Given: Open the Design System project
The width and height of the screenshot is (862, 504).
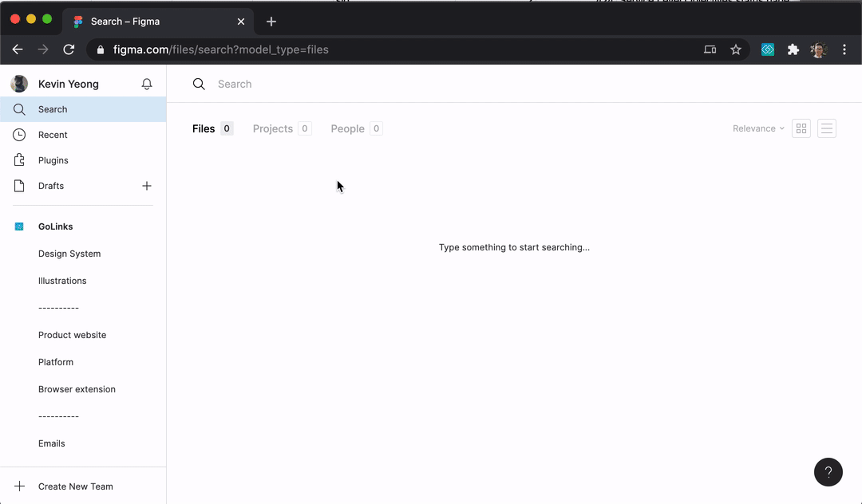Looking at the screenshot, I should (69, 254).
